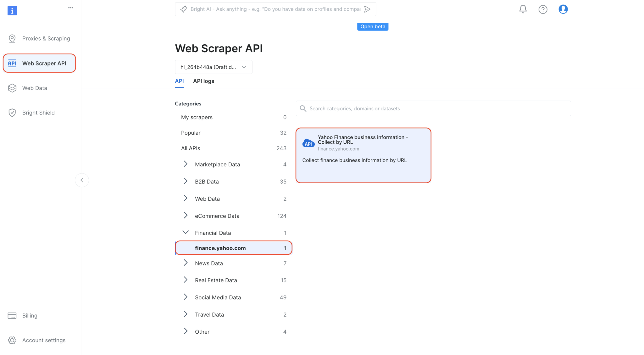This screenshot has width=644, height=355.
Task: Click the Bright Data logo icon
Action: pos(12,11)
